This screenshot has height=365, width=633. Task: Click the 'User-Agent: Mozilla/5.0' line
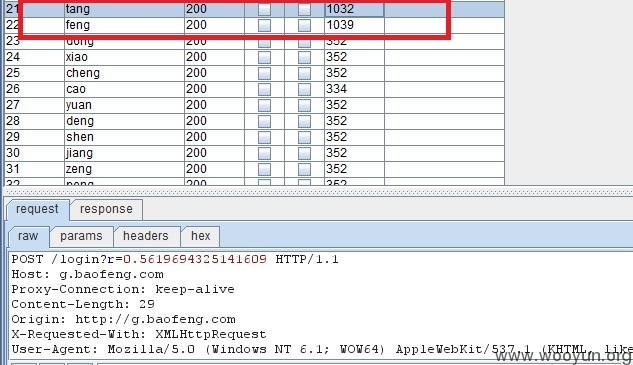pos(322,349)
